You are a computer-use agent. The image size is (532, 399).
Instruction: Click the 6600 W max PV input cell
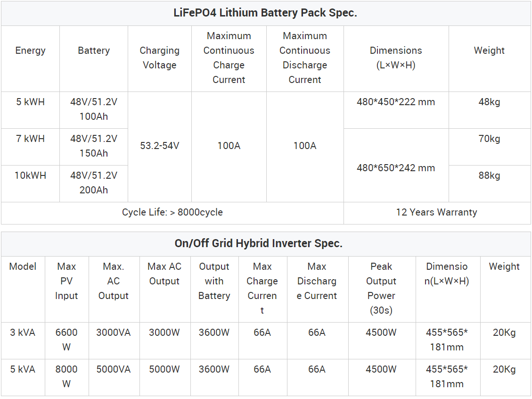(66, 341)
